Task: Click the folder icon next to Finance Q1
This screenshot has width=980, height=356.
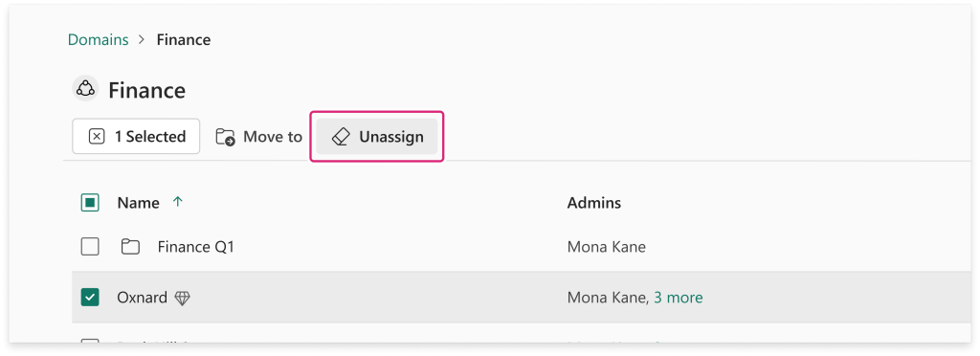Action: tap(130, 247)
